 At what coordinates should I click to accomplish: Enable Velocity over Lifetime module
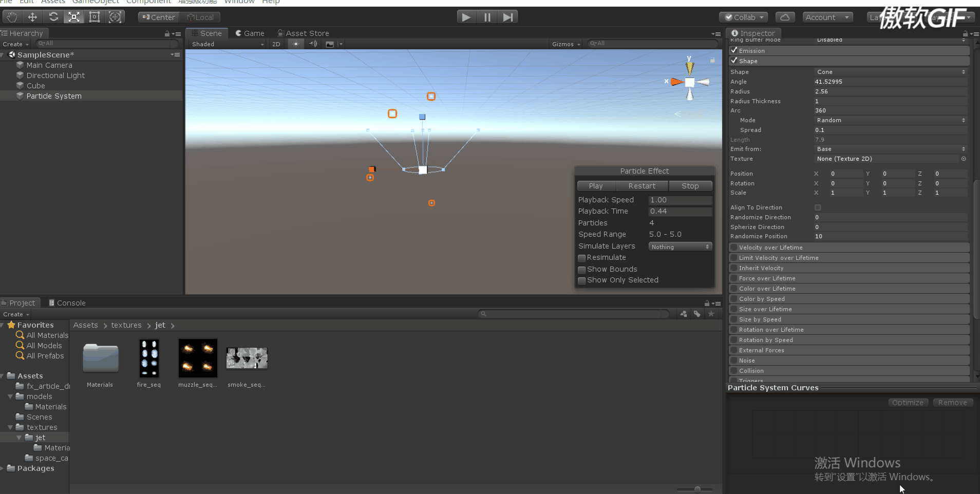(x=734, y=248)
